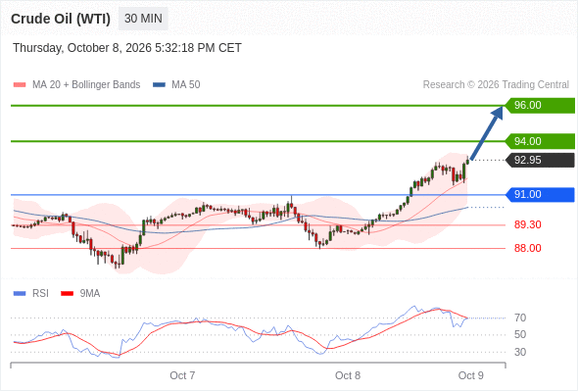This screenshot has width=578, height=392.
Task: Click the Oct 8 date axis label
Action: click(348, 375)
